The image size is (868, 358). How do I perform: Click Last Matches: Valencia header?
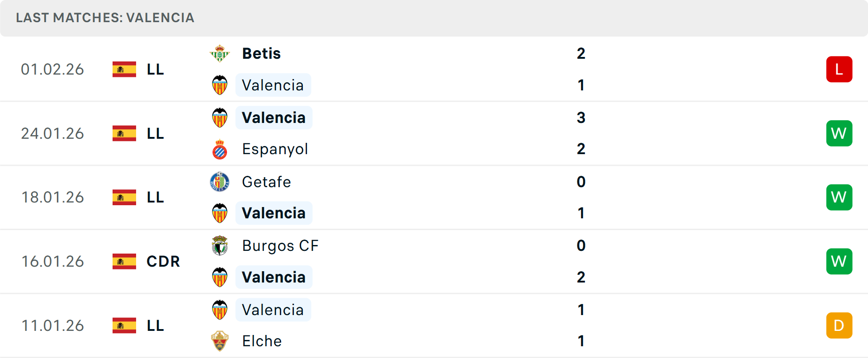[105, 18]
